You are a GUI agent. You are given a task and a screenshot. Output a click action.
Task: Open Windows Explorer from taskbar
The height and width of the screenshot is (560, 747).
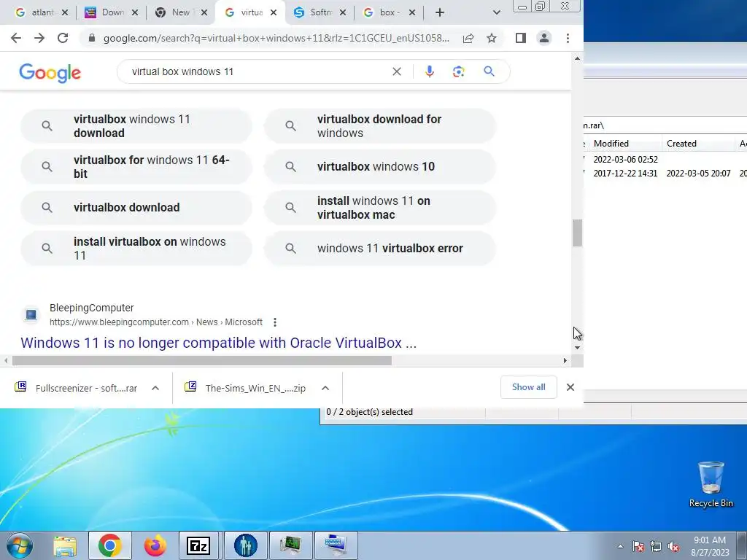(x=65, y=545)
